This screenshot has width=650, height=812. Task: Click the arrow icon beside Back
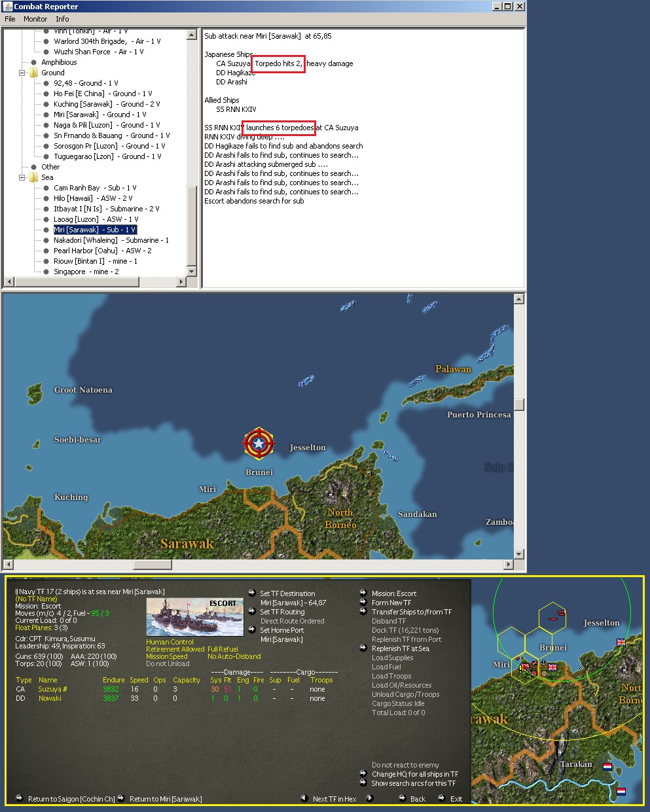tap(403, 798)
